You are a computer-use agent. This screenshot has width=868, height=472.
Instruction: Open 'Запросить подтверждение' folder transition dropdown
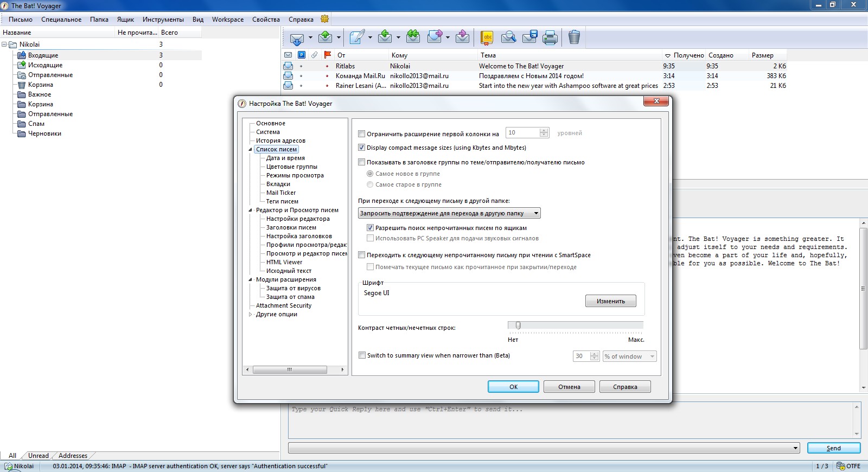pos(449,213)
